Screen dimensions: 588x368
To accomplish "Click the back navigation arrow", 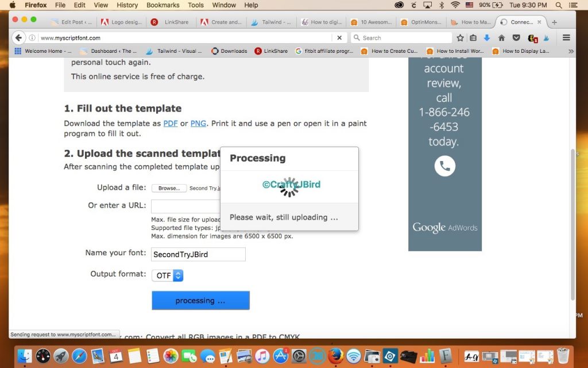I will [x=18, y=38].
